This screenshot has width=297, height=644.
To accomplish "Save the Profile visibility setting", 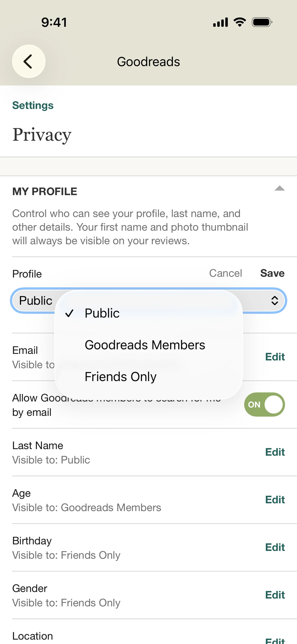I will pos(272,273).
